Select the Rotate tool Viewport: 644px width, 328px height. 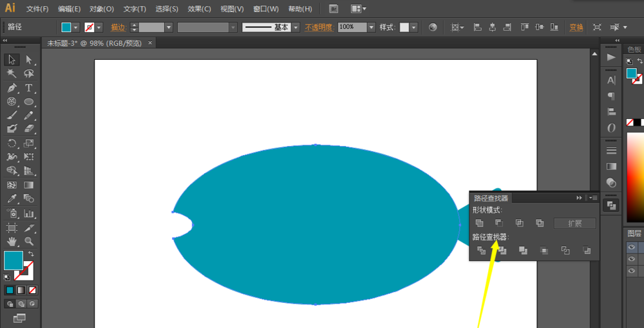click(x=12, y=143)
